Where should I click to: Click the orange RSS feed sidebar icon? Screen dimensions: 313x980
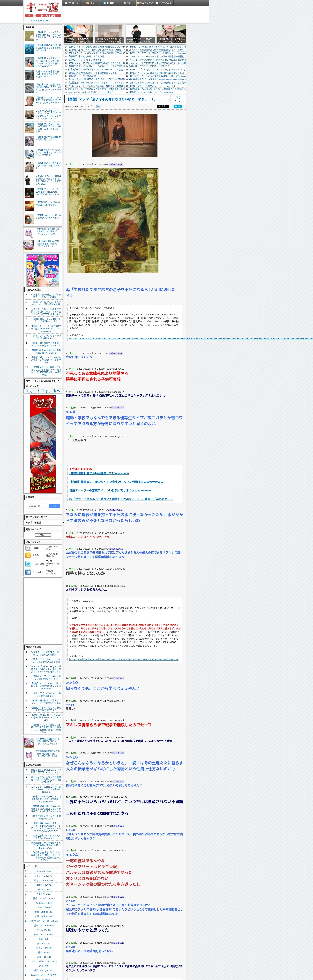[x=28, y=555]
